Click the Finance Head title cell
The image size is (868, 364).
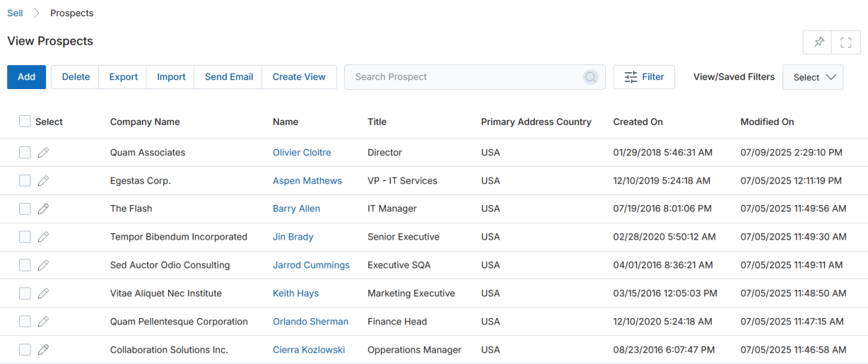(397, 322)
